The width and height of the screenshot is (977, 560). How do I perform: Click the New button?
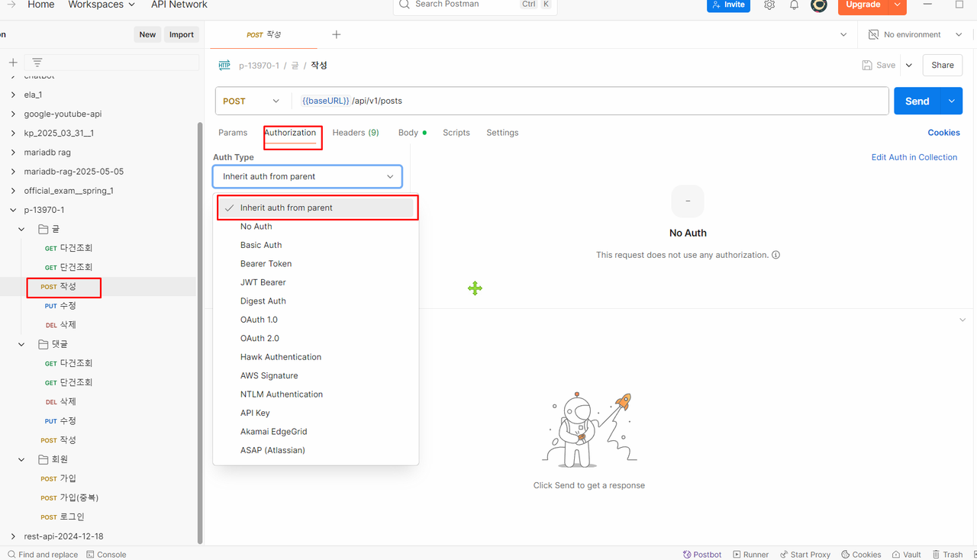pyautogui.click(x=147, y=34)
